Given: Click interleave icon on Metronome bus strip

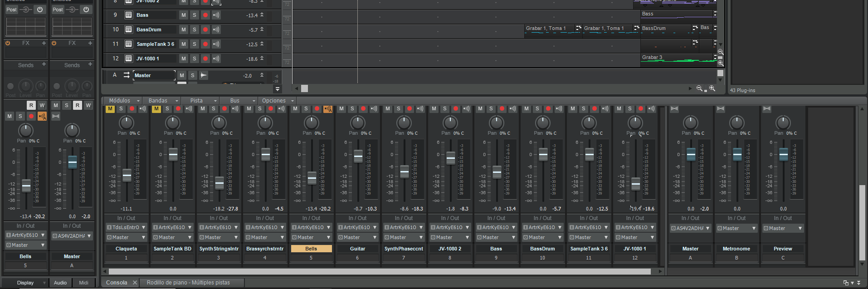Looking at the screenshot, I should click(x=721, y=109).
